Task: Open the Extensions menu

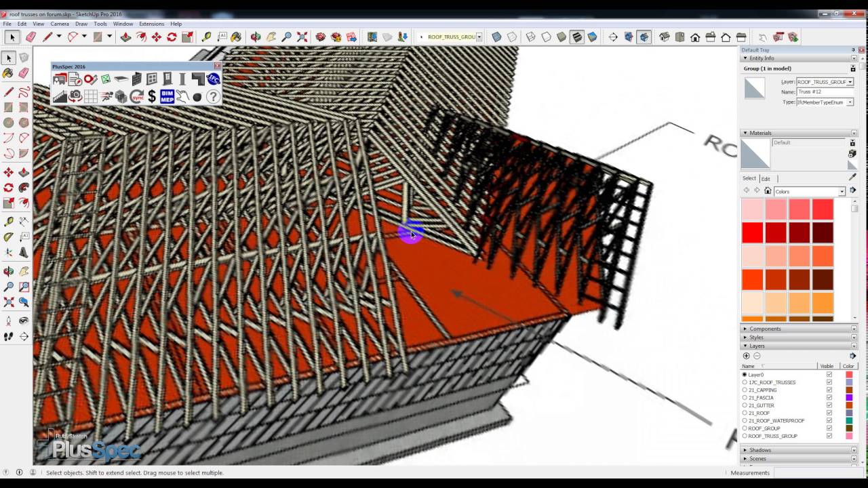Action: click(151, 24)
